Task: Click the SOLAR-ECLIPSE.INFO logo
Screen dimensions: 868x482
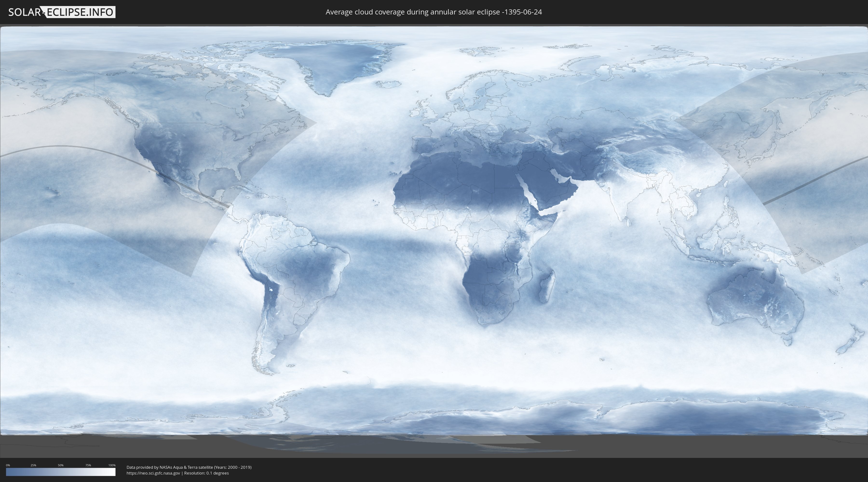Action: click(x=62, y=12)
